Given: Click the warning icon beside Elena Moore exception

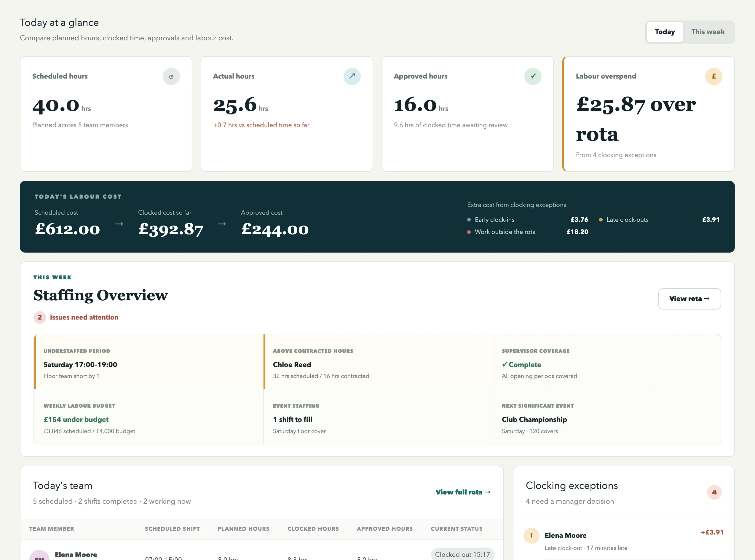Looking at the screenshot, I should [531, 536].
